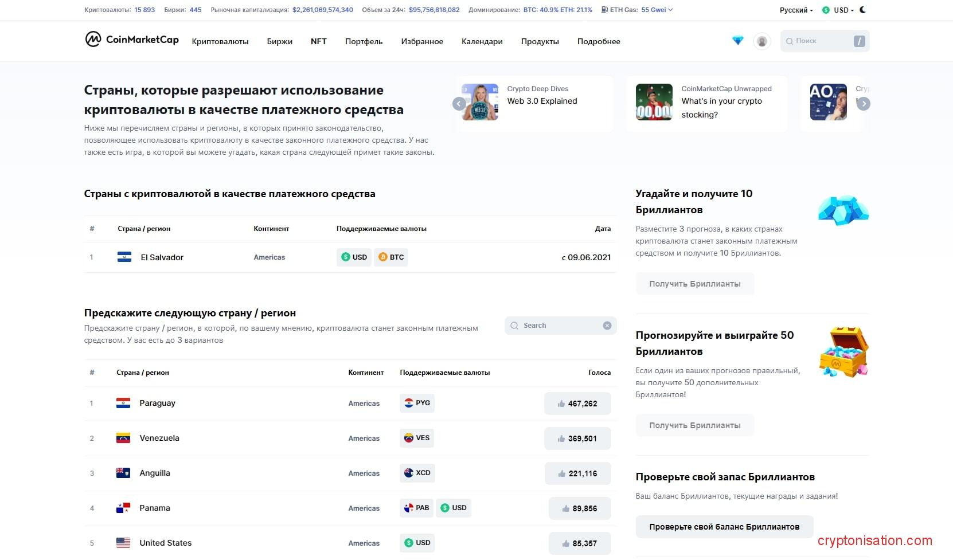Toggle dark mode moon icon
This screenshot has width=953, height=560.
pyautogui.click(x=863, y=10)
